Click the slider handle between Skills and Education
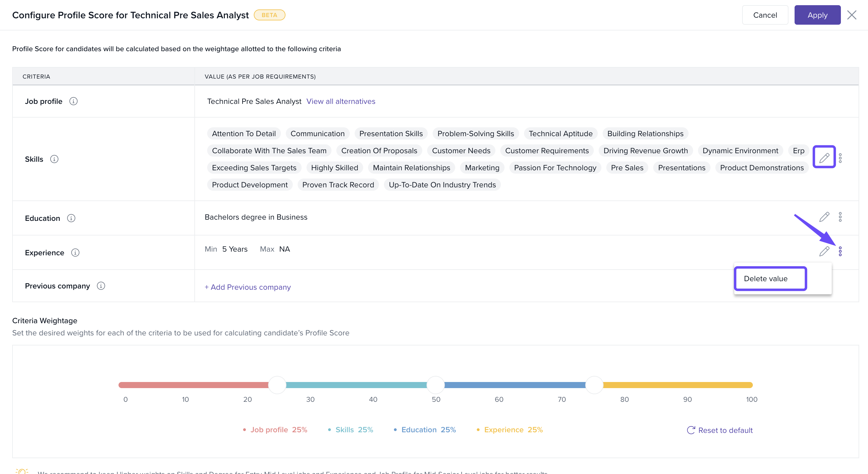Image resolution: width=868 pixels, height=474 pixels. click(435, 385)
